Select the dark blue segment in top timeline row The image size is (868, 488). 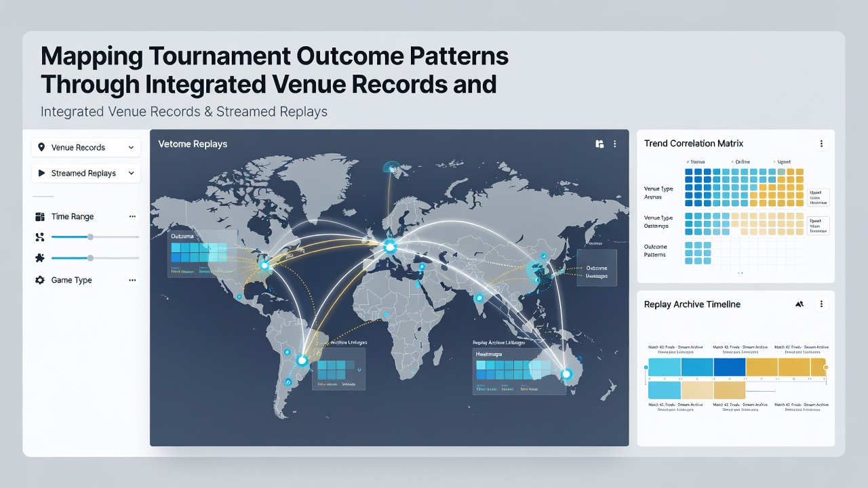pyautogui.click(x=730, y=367)
